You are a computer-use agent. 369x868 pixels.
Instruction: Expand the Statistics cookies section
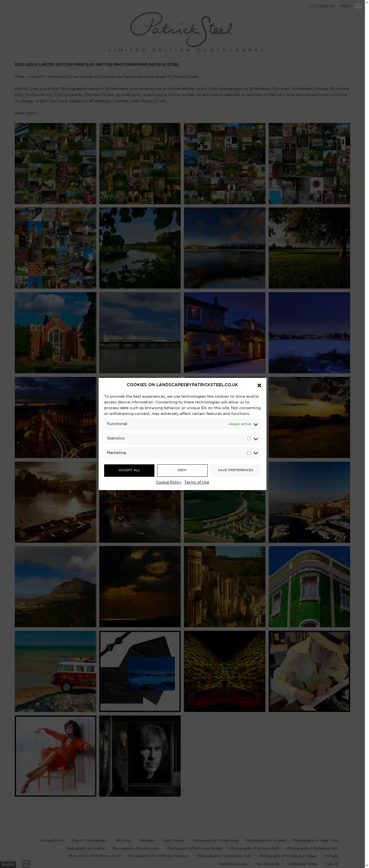[256, 439]
